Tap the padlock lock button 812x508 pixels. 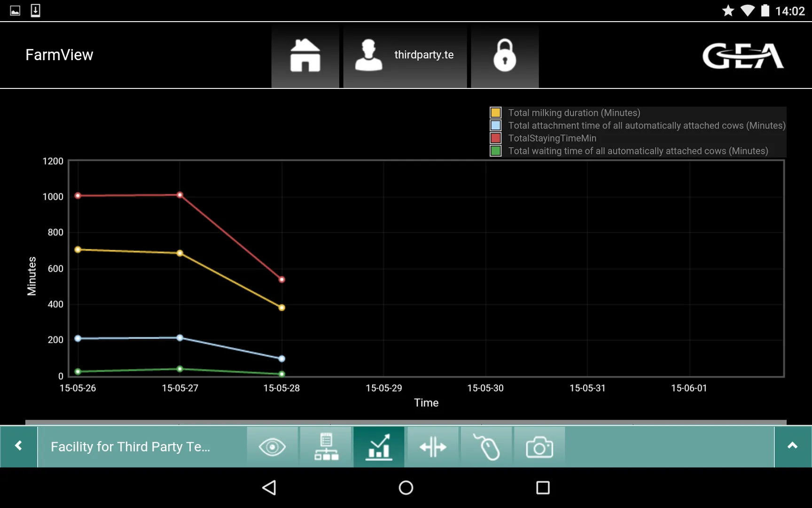point(505,57)
